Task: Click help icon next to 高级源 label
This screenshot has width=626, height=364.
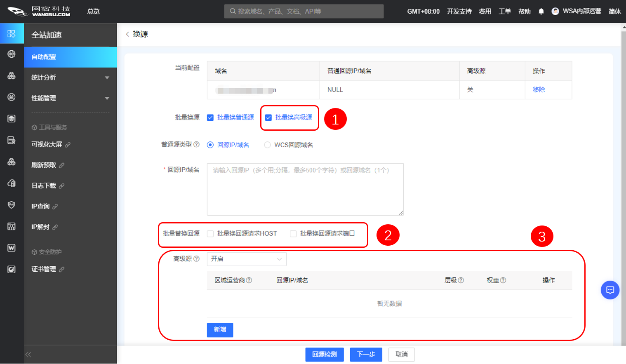Action: pos(196,259)
